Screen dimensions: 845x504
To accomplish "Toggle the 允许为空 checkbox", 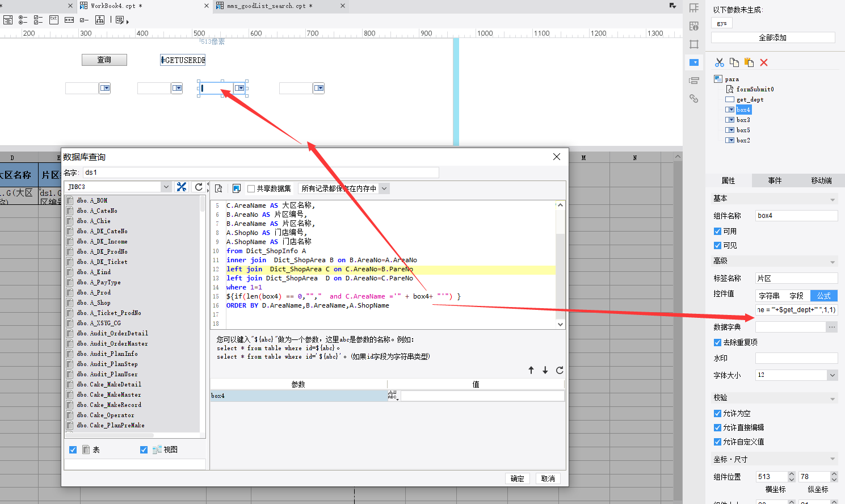I will 717,413.
